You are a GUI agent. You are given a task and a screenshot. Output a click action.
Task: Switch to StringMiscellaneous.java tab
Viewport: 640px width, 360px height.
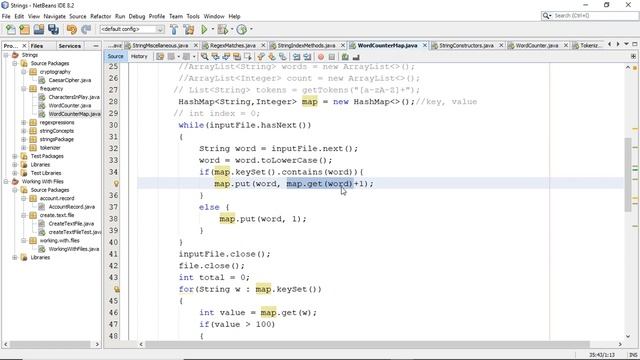160,45
